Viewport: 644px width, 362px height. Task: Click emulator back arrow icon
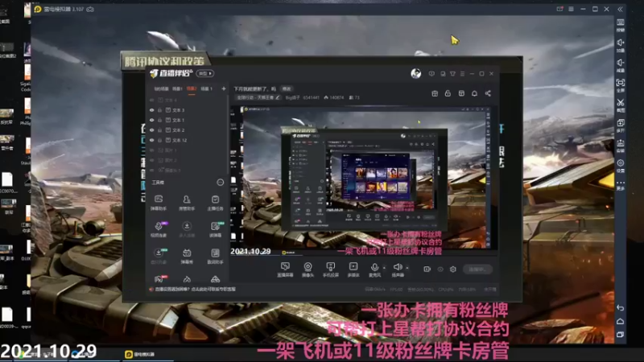[x=621, y=308]
